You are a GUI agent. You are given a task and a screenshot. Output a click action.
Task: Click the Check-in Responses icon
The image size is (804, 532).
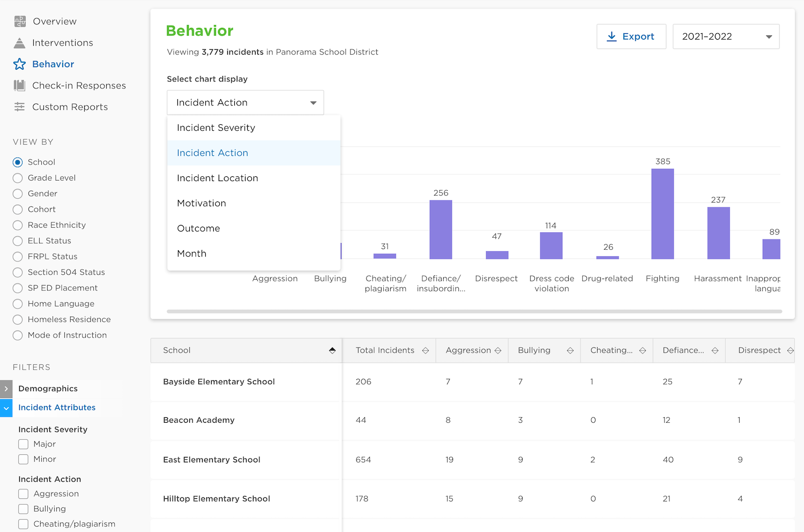(x=19, y=85)
